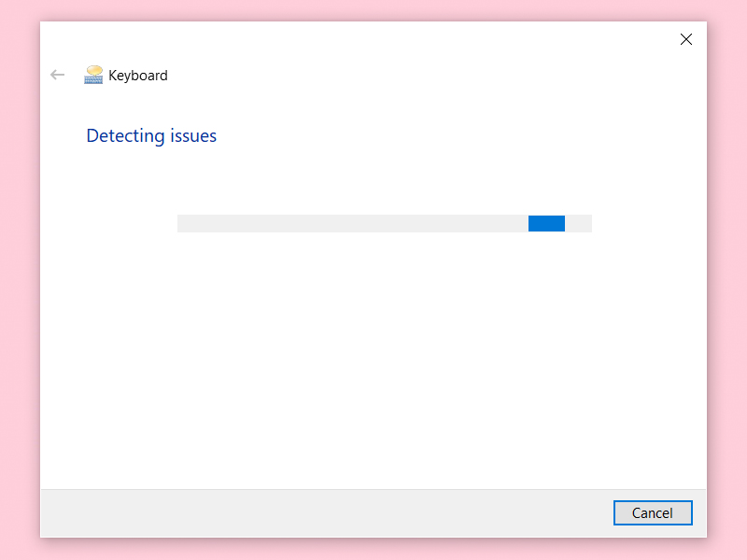The width and height of the screenshot is (747, 560).
Task: Click the "Detecting issues" heading
Action: pos(151,136)
